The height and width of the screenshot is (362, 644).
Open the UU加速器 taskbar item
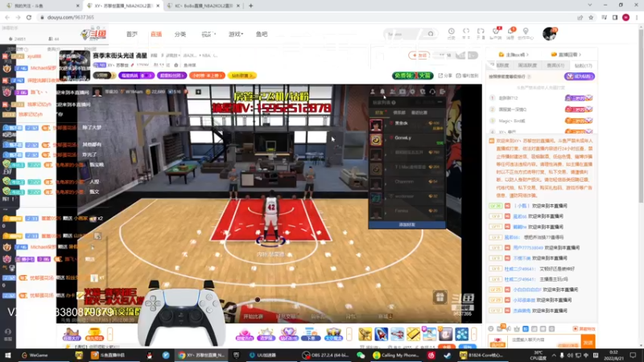[x=263, y=355]
